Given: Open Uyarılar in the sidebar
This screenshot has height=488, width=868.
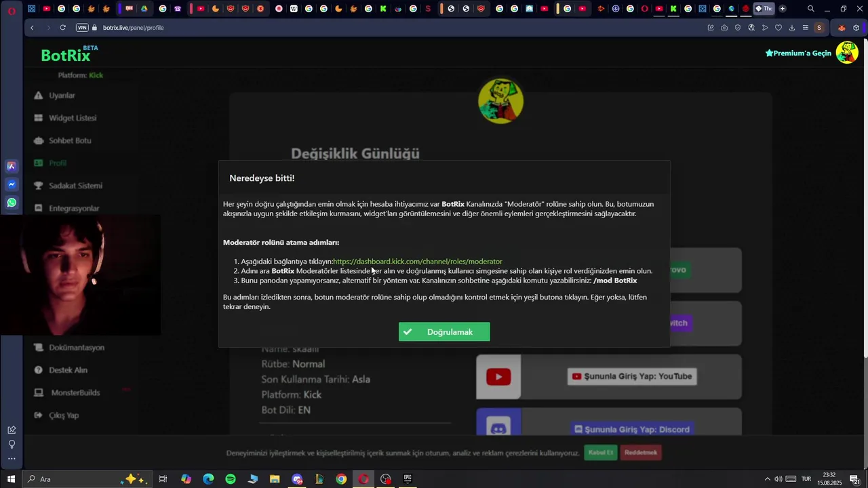Looking at the screenshot, I should click(x=62, y=96).
